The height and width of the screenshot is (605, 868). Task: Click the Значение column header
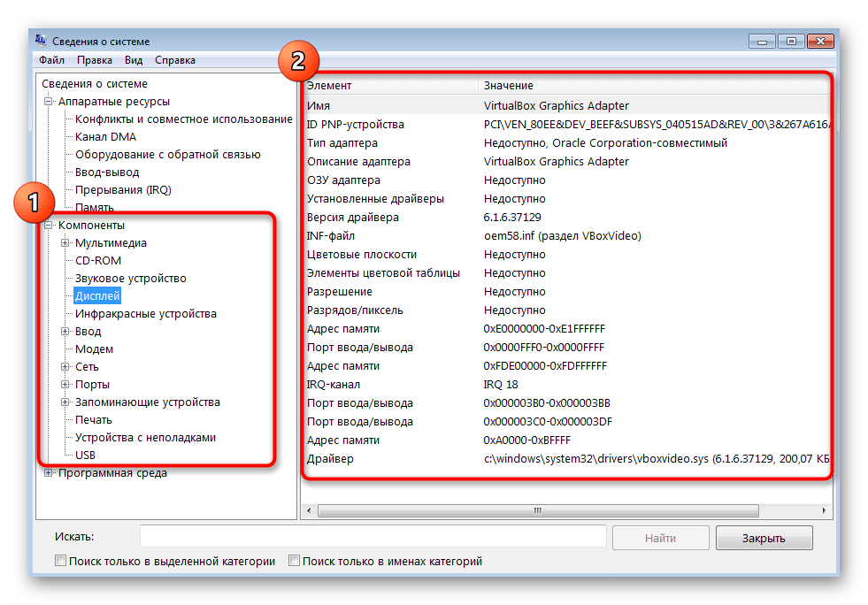coord(654,85)
